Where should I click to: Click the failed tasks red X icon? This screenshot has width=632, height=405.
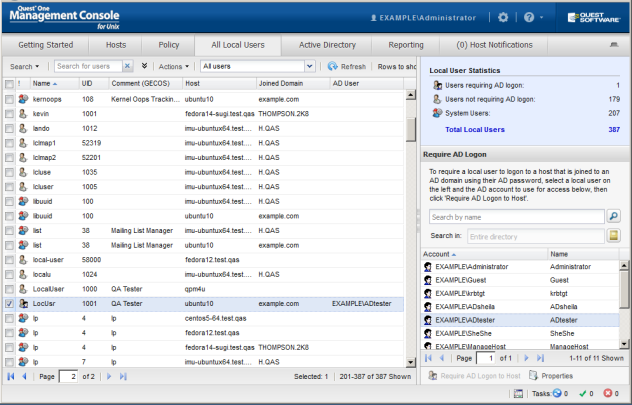pyautogui.click(x=607, y=393)
